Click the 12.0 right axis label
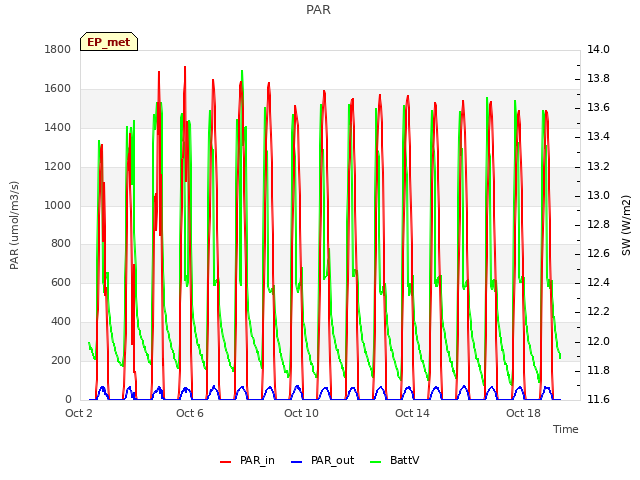 [x=598, y=342]
